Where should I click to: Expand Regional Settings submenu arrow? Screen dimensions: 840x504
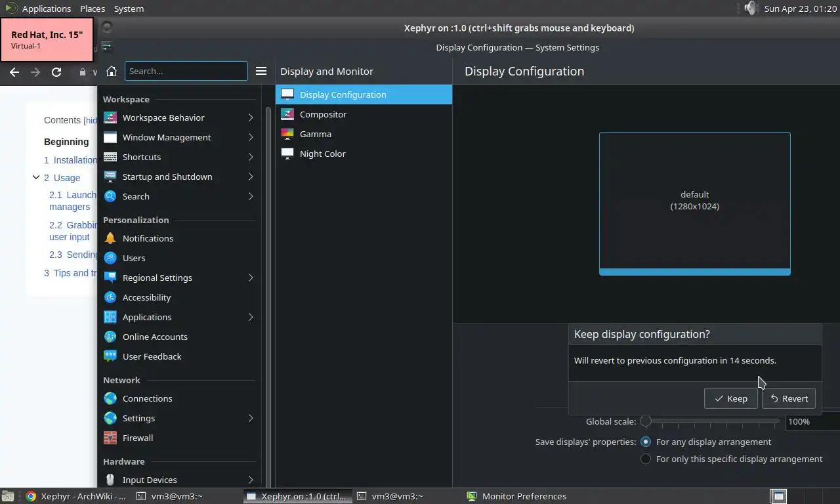[x=251, y=278]
